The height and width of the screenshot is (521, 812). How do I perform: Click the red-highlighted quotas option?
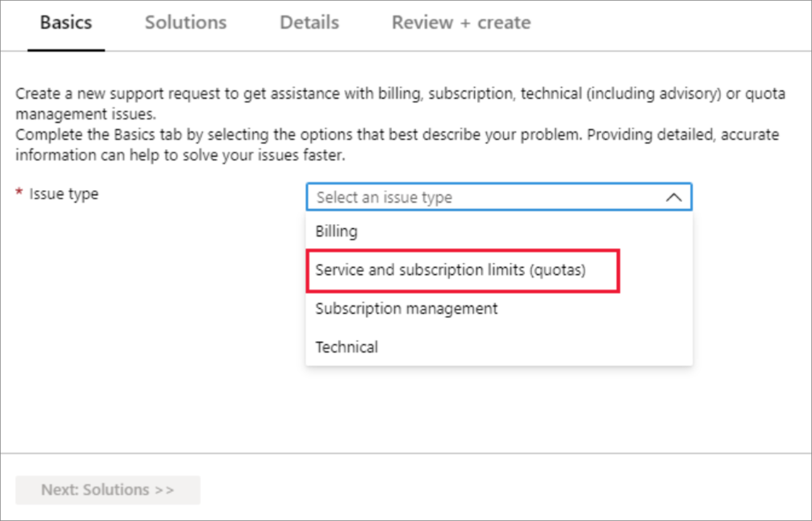(x=462, y=270)
